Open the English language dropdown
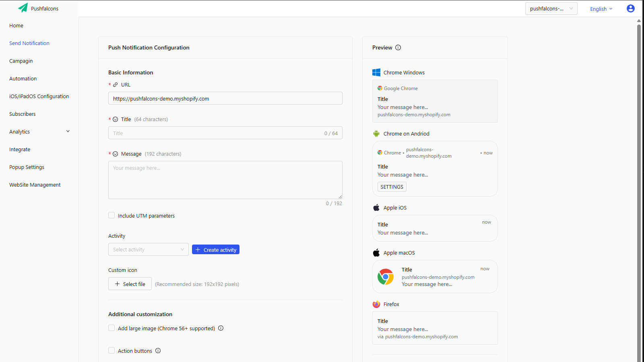Viewport: 644px width, 362px height. [x=601, y=8]
